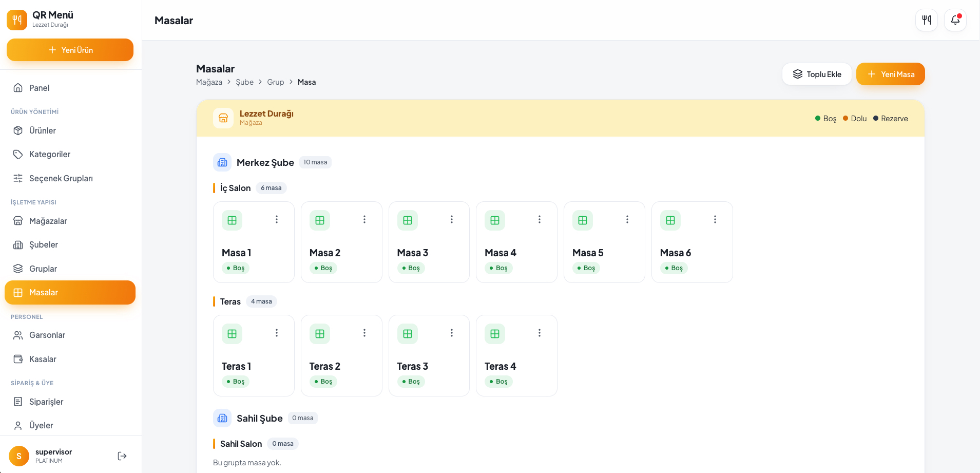Click the "Masa 3" card title

(413, 253)
